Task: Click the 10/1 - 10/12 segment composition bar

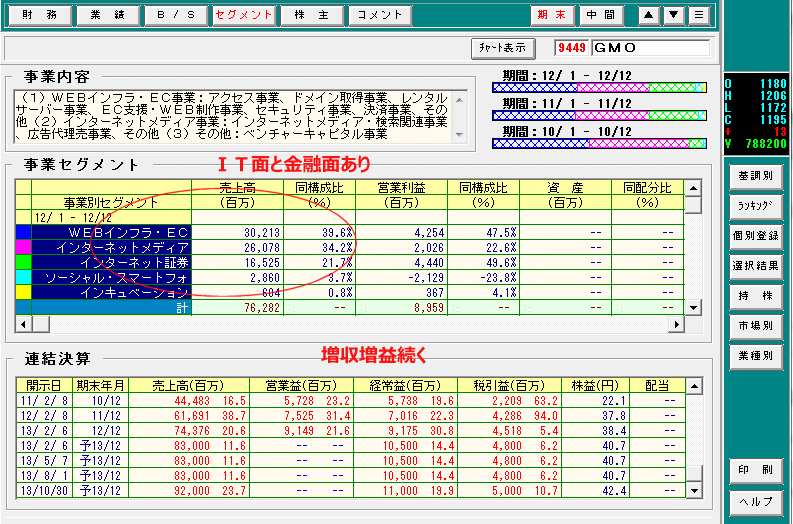Action: click(599, 144)
